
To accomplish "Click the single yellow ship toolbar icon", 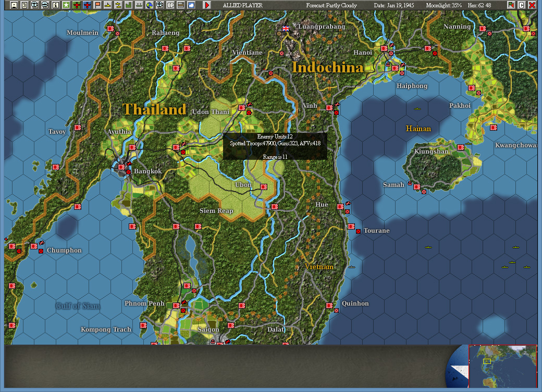I will (107, 5).
